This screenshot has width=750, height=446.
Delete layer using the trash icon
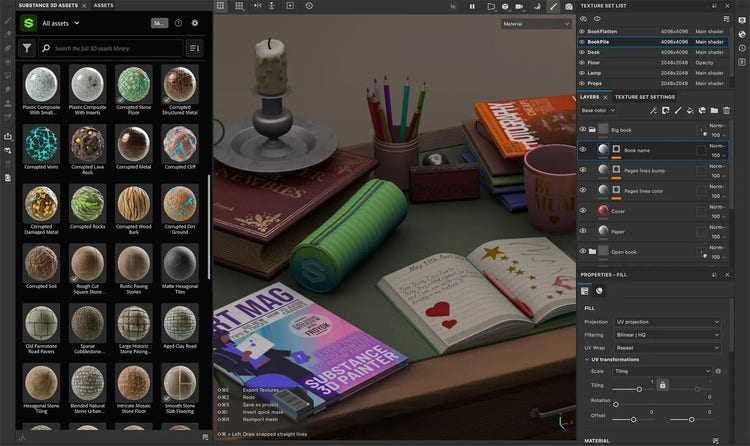tap(727, 110)
